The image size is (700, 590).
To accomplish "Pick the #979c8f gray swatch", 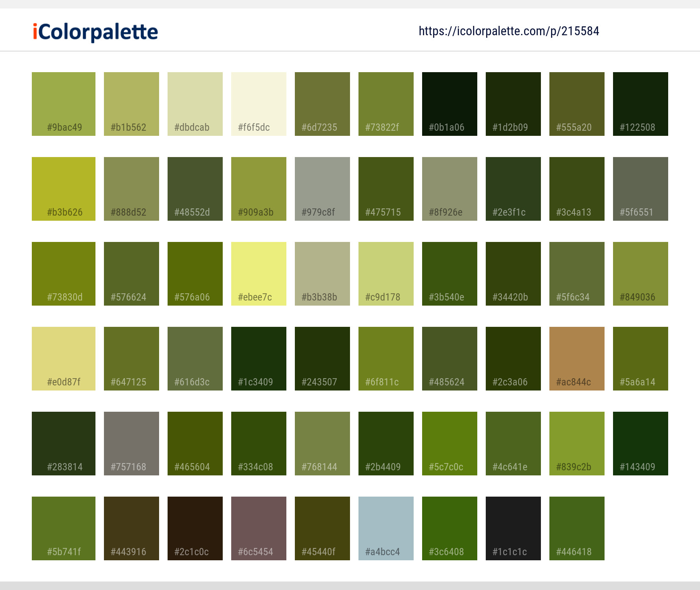I will tap(322, 189).
